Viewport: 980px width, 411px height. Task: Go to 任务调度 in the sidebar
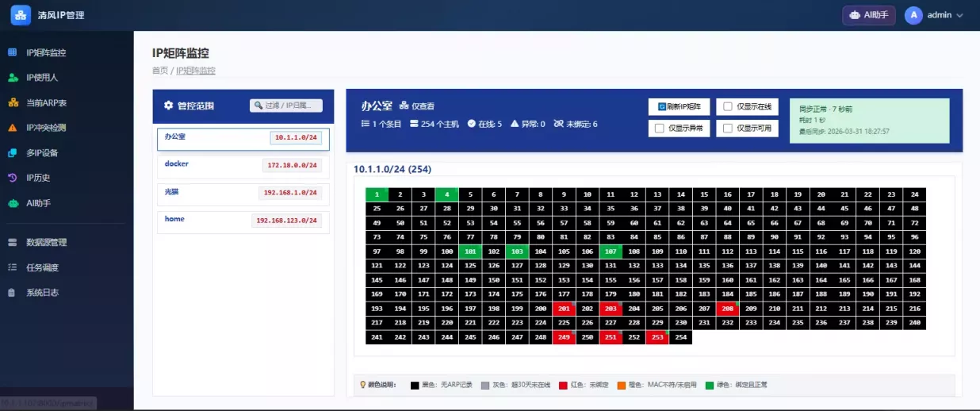click(x=42, y=267)
